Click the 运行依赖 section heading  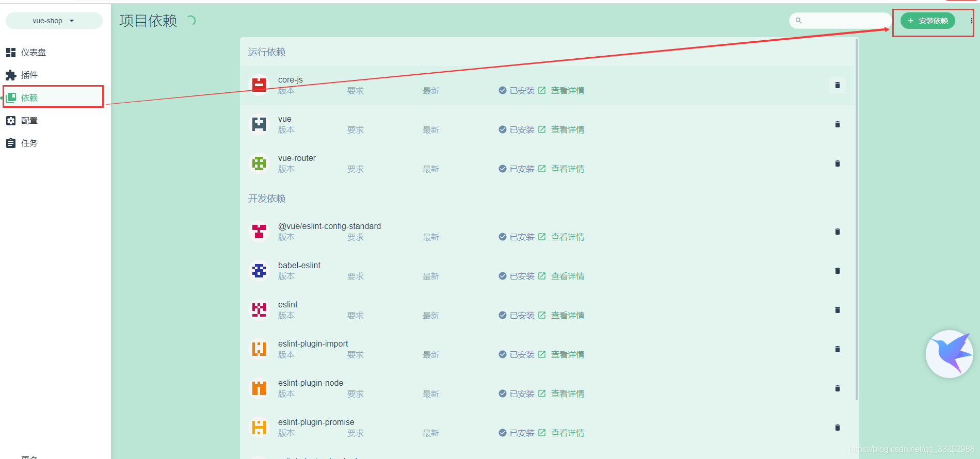pos(267,52)
